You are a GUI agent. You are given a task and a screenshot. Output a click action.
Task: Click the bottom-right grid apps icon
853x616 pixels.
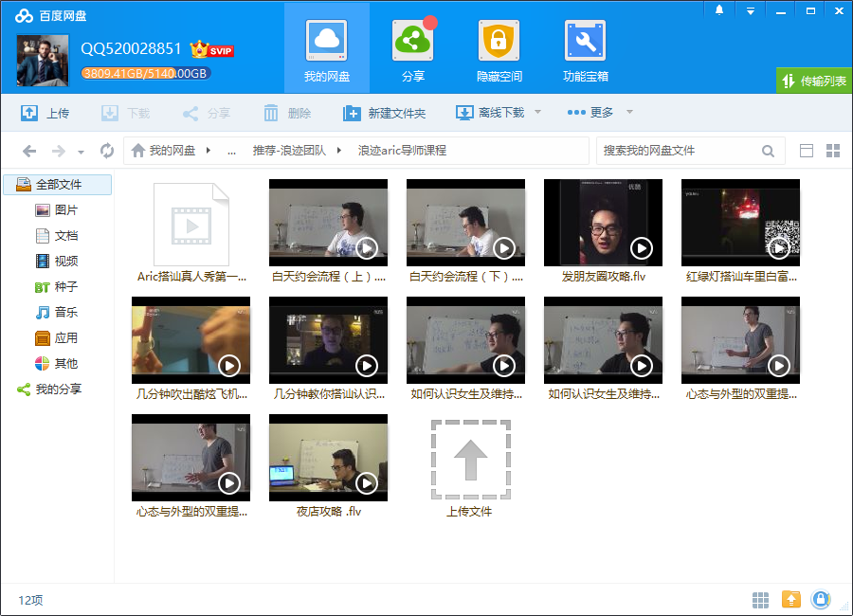coord(760,600)
